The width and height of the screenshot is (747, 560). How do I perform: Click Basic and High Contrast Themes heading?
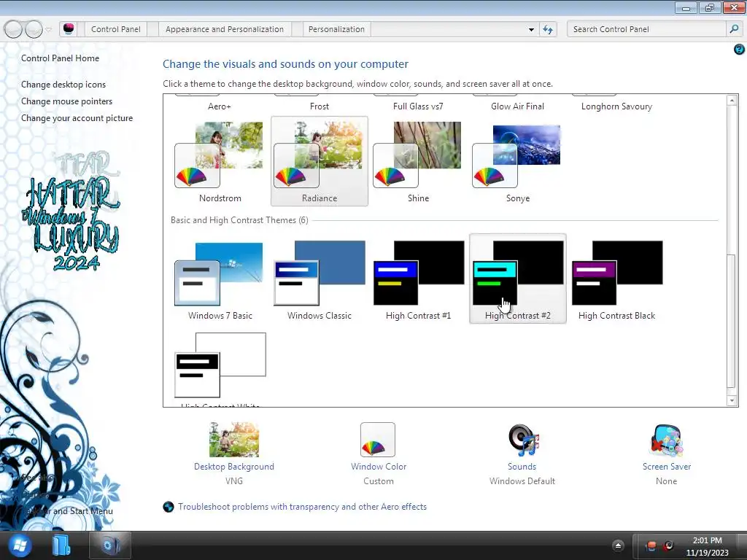coord(239,220)
